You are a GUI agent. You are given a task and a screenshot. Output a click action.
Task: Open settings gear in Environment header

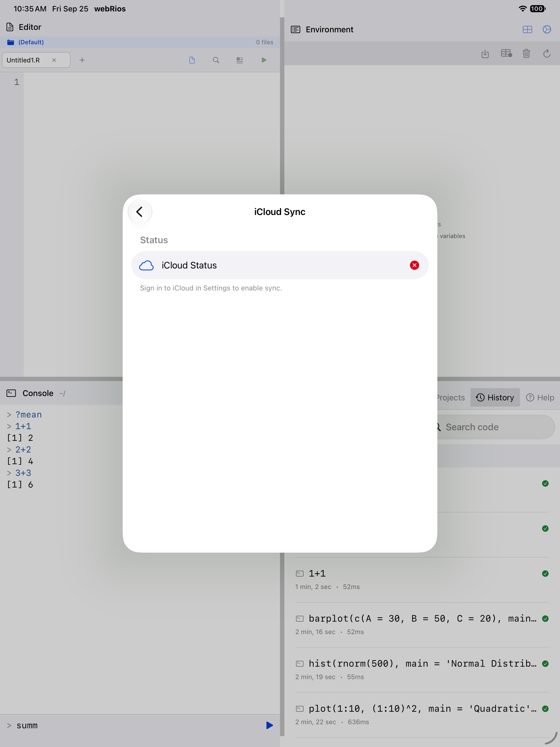click(547, 29)
